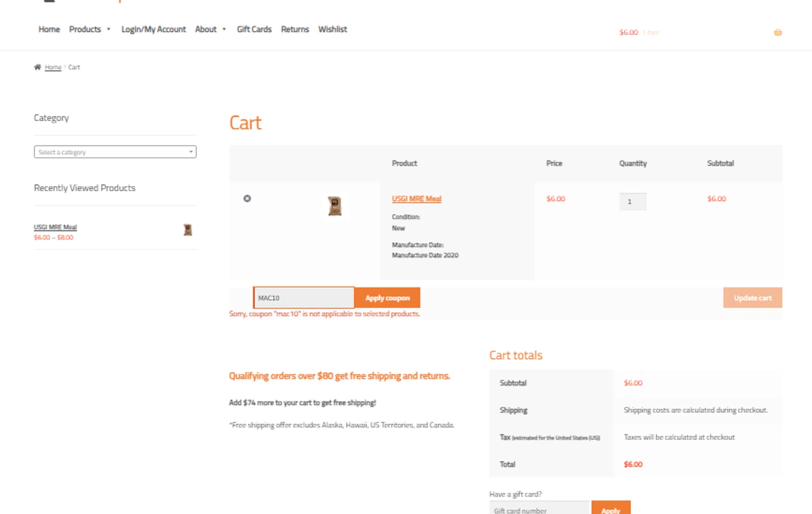Expand the About menu arrow
Viewport: 812px width, 514px height.
(224, 29)
